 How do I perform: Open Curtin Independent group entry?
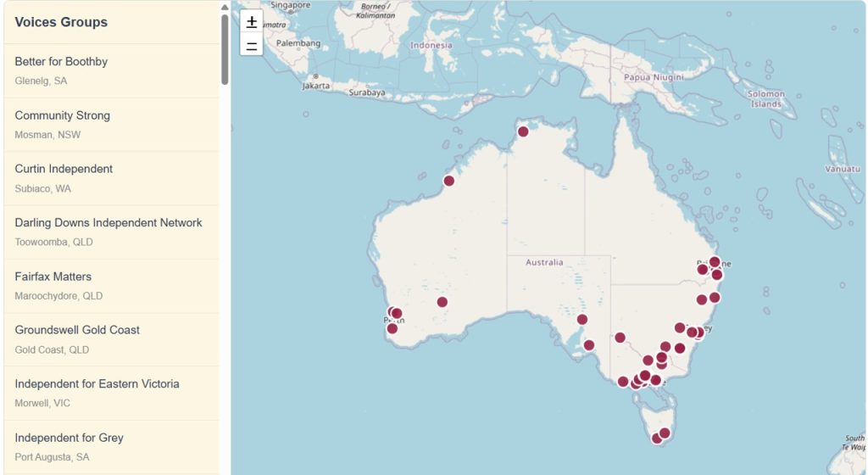pos(111,178)
